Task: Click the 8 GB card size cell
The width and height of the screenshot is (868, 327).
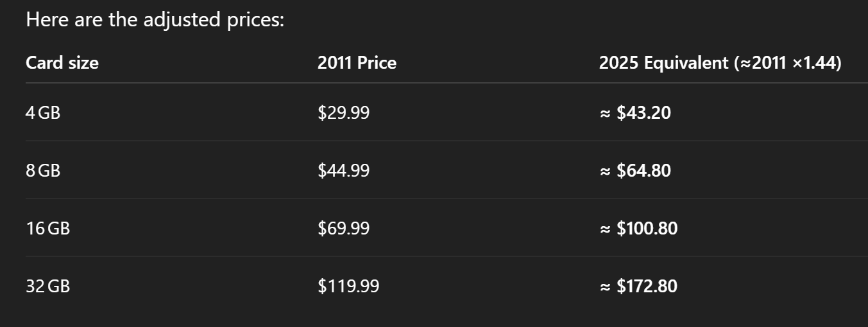Action: tap(43, 171)
